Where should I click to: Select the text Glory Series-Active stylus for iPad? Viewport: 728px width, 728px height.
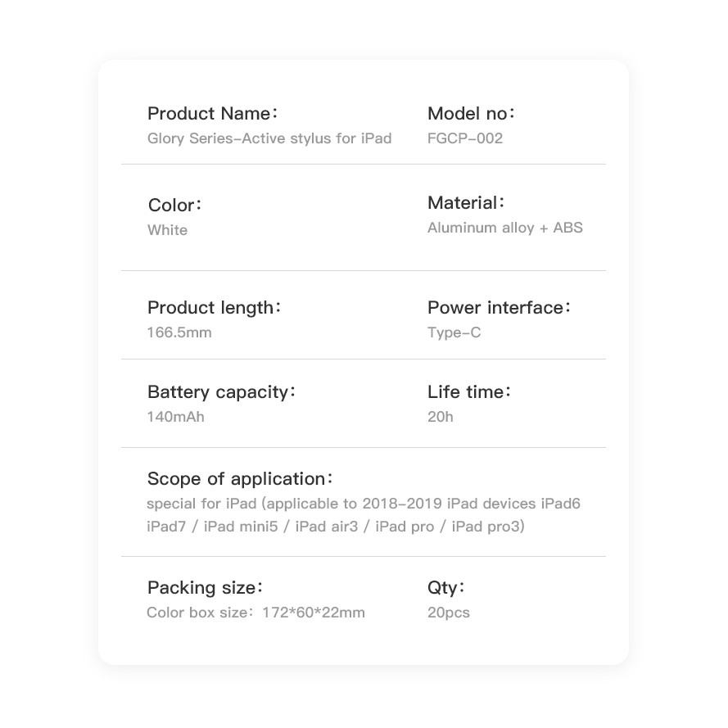(269, 138)
